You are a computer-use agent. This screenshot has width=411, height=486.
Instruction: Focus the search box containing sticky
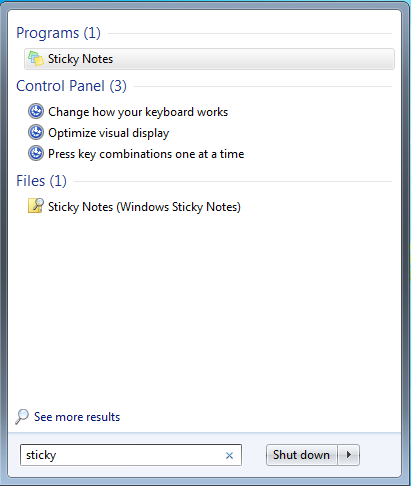point(131,455)
